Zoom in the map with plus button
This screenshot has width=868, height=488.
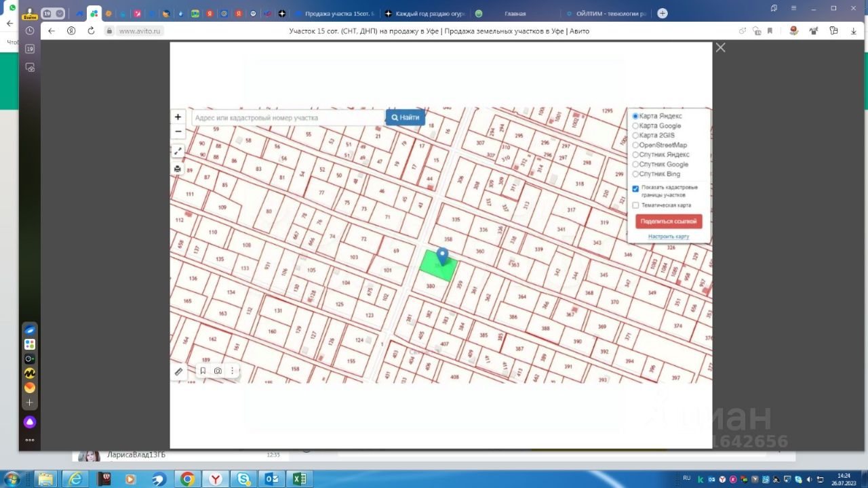click(178, 117)
